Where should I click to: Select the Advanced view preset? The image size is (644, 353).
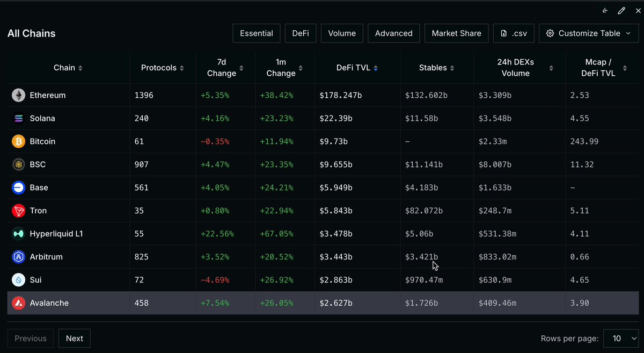point(394,33)
